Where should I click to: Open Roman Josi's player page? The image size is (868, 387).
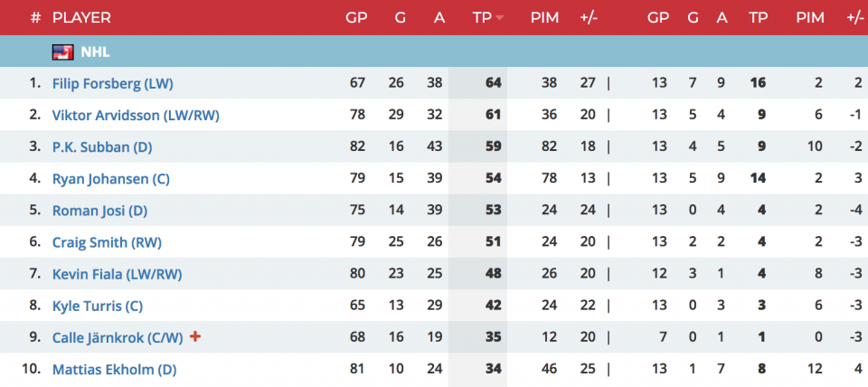point(99,211)
